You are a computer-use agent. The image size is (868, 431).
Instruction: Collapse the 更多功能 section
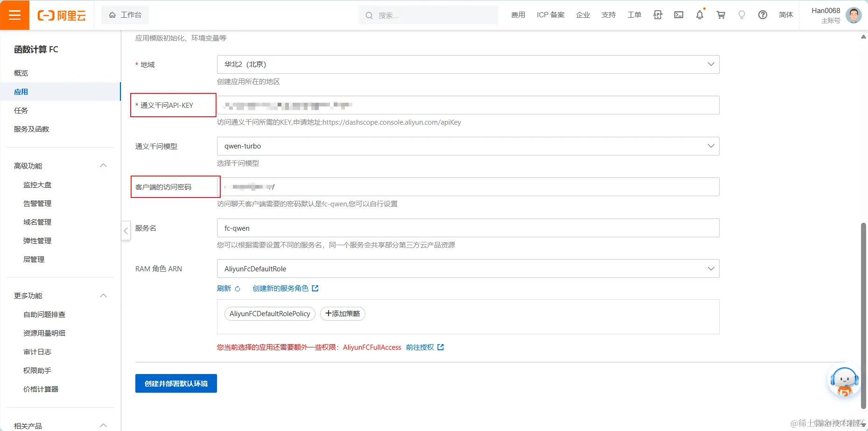tap(104, 295)
